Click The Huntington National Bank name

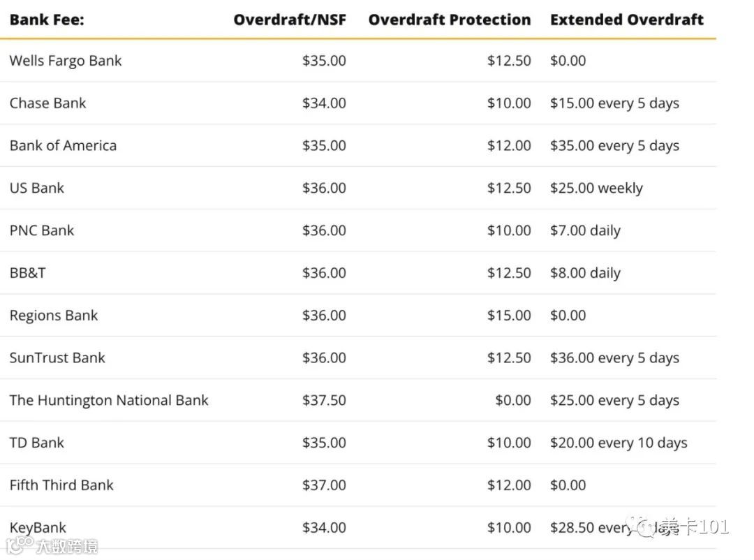[x=109, y=401]
